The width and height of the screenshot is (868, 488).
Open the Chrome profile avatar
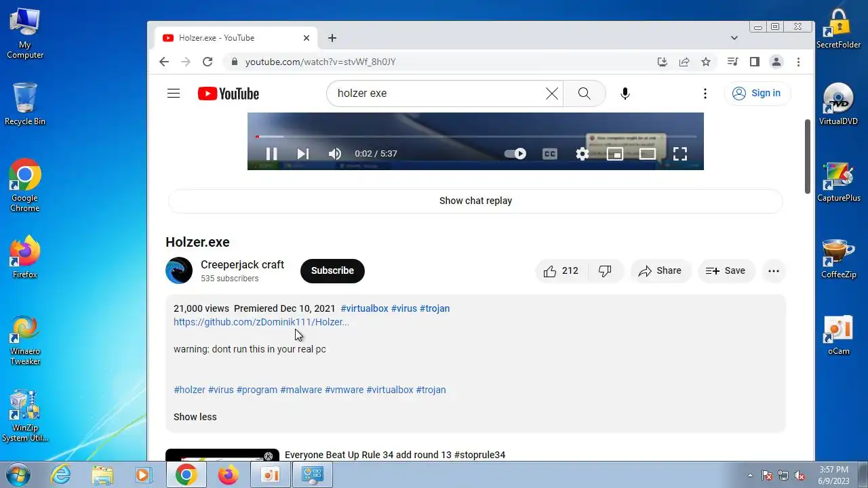pyautogui.click(x=776, y=62)
